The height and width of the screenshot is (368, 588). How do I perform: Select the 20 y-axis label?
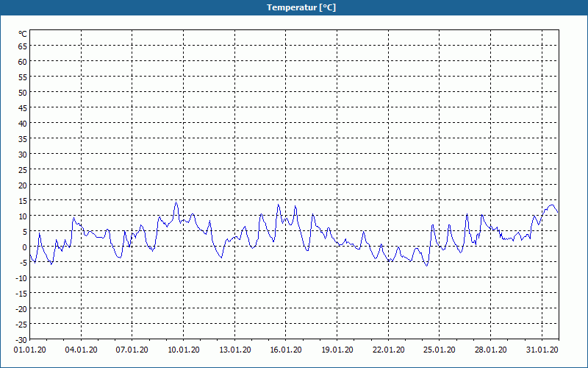[x=23, y=185]
